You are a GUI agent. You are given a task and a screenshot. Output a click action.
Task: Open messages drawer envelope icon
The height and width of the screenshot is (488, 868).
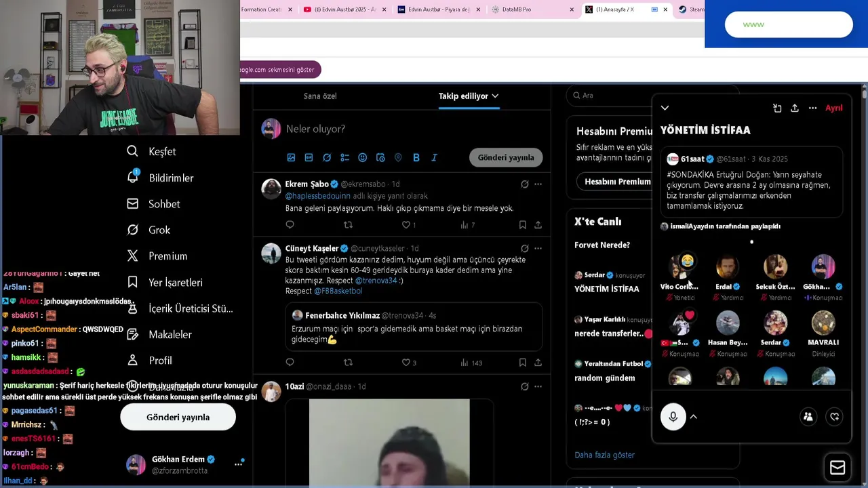point(837,468)
